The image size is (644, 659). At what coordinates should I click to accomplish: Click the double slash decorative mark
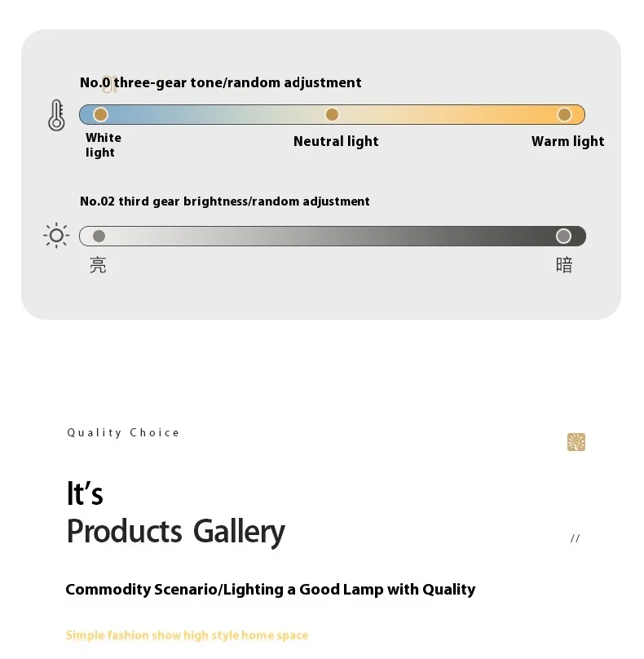point(575,538)
